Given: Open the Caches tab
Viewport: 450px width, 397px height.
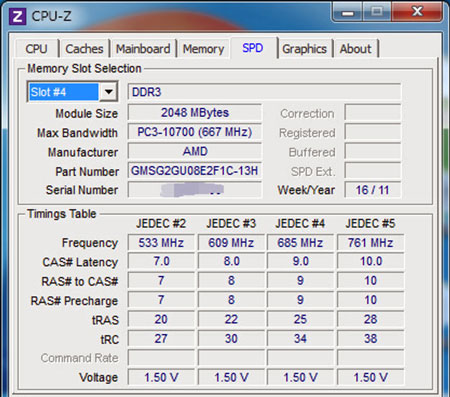Looking at the screenshot, I should 84,49.
